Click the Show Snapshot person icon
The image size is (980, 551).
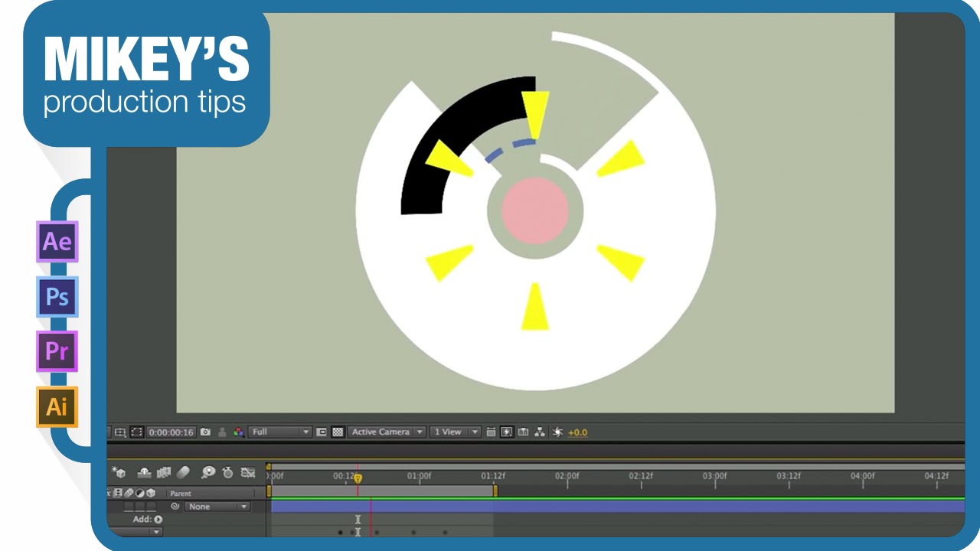[x=222, y=432]
